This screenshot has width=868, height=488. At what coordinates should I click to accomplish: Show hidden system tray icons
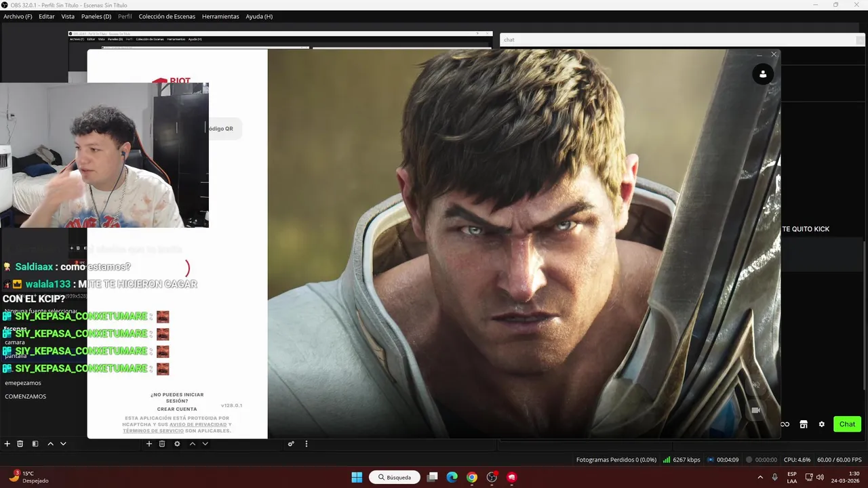tap(760, 477)
